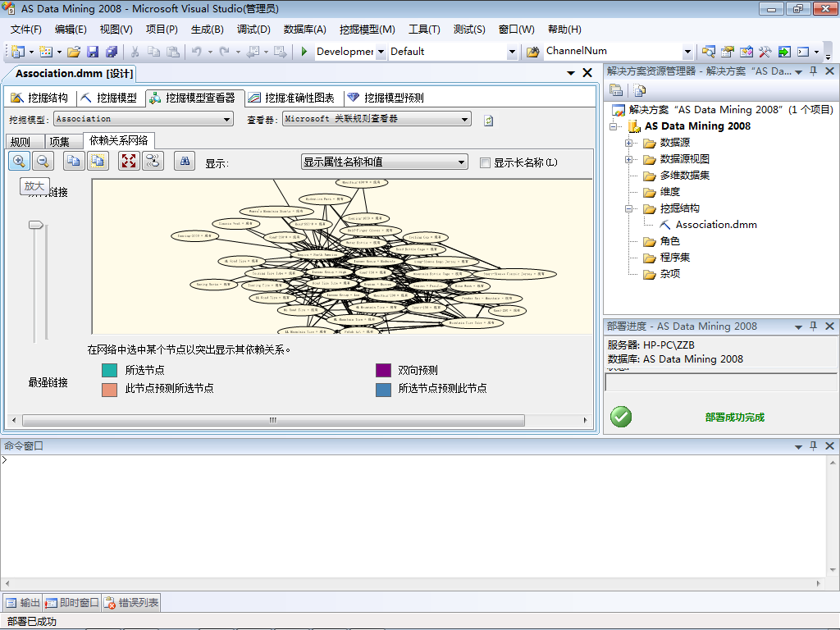Open the Toolbox wrench icon
The image size is (840, 630).
pyautogui.click(x=765, y=52)
